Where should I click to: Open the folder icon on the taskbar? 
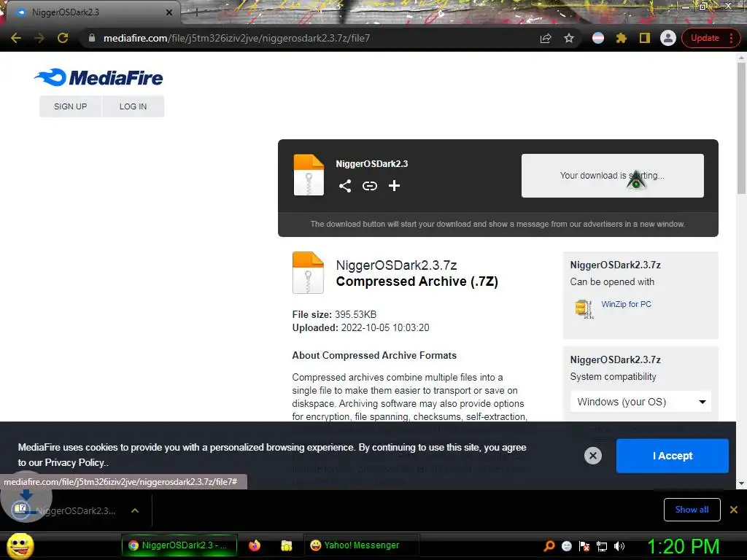click(286, 545)
